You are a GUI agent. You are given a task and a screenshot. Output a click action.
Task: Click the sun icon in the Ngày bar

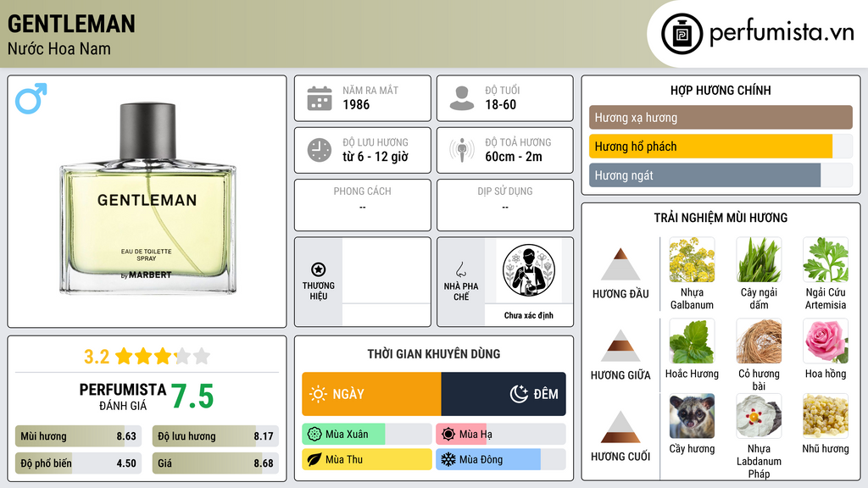[x=318, y=394]
